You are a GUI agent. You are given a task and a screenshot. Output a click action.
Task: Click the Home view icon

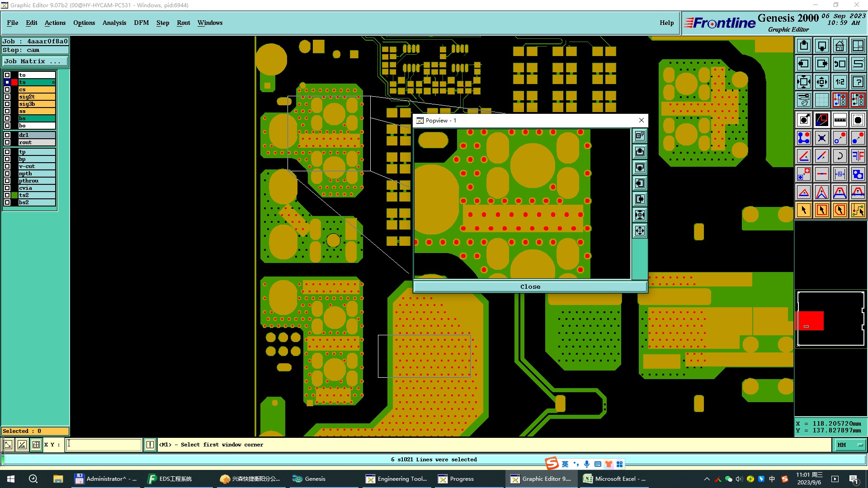point(840,46)
